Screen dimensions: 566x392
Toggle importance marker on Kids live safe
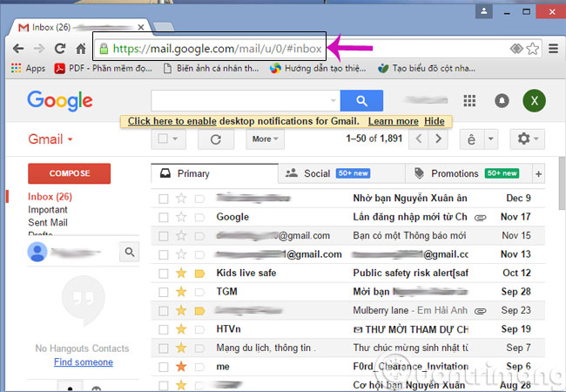199,274
